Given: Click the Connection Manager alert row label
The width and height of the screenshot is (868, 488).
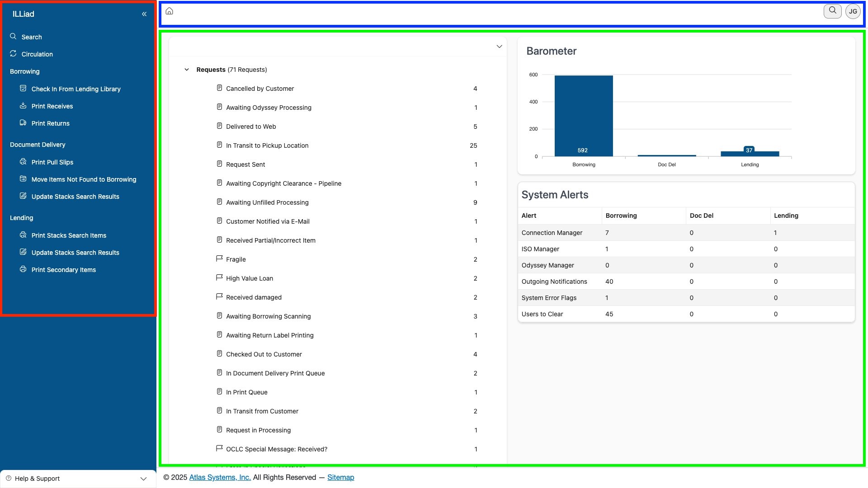Looking at the screenshot, I should (552, 233).
